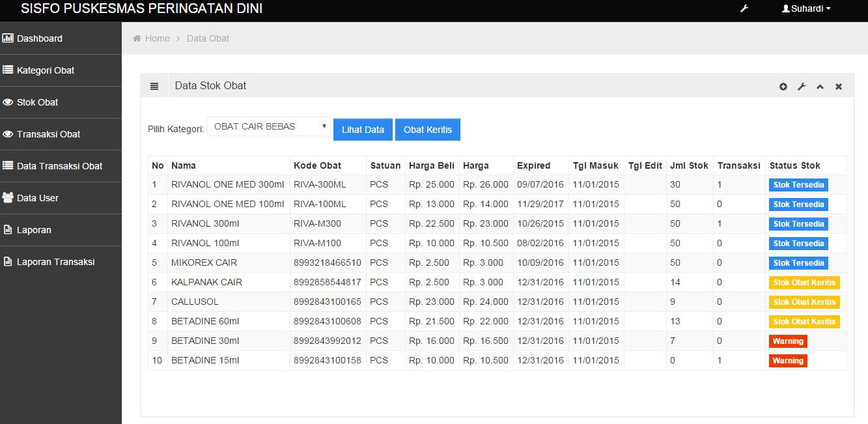Viewport: 868px width, 424px height.
Task: Click the Lihat Data button
Action: (363, 130)
